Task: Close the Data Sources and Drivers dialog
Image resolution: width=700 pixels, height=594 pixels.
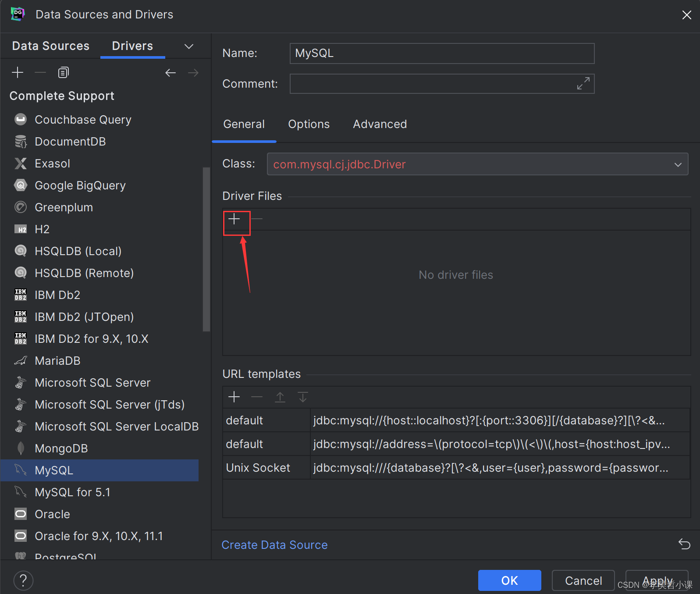Action: point(686,15)
